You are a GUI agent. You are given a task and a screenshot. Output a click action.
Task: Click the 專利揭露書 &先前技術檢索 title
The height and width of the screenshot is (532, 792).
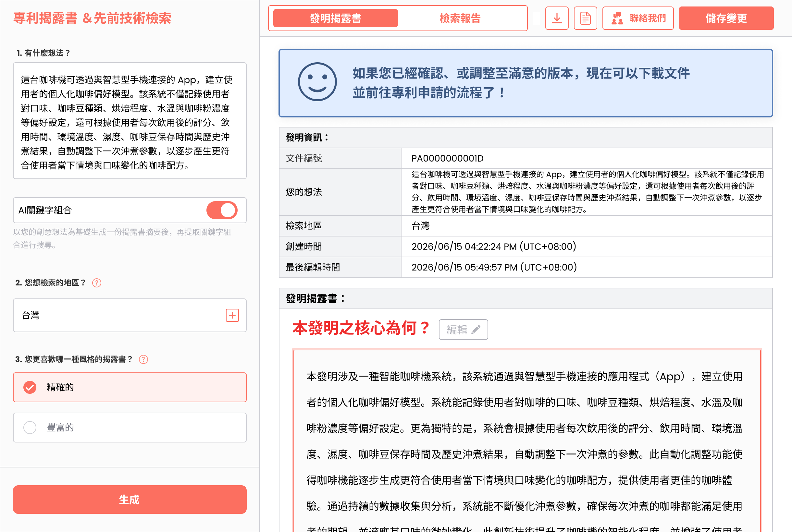click(x=92, y=18)
